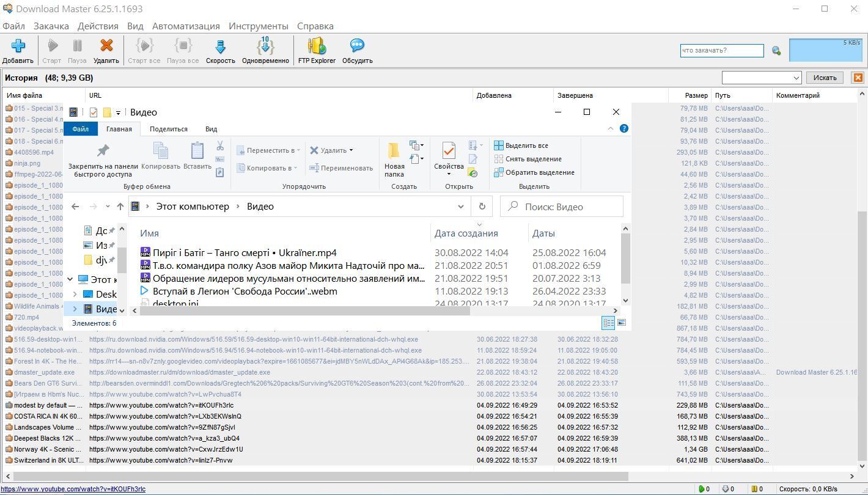The height and width of the screenshot is (495, 868).
Task: Click the red Удалить toolbar icon
Action: pyautogui.click(x=106, y=46)
